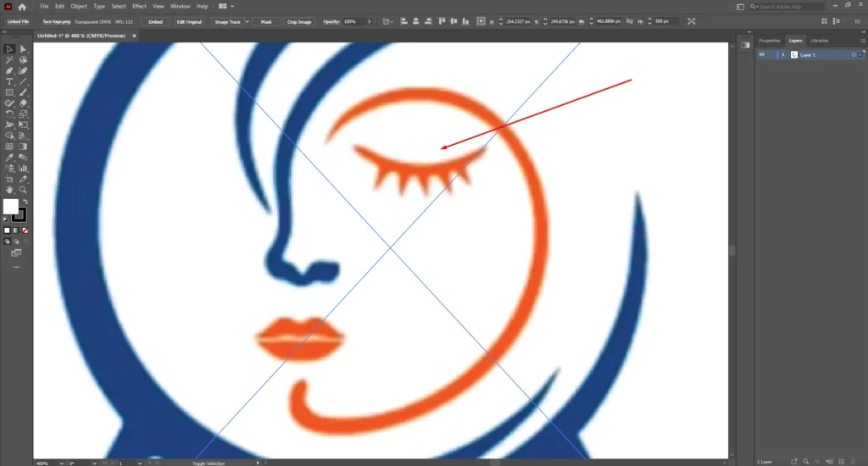Select the Hand tool
This screenshot has height=466, width=868.
coord(9,190)
